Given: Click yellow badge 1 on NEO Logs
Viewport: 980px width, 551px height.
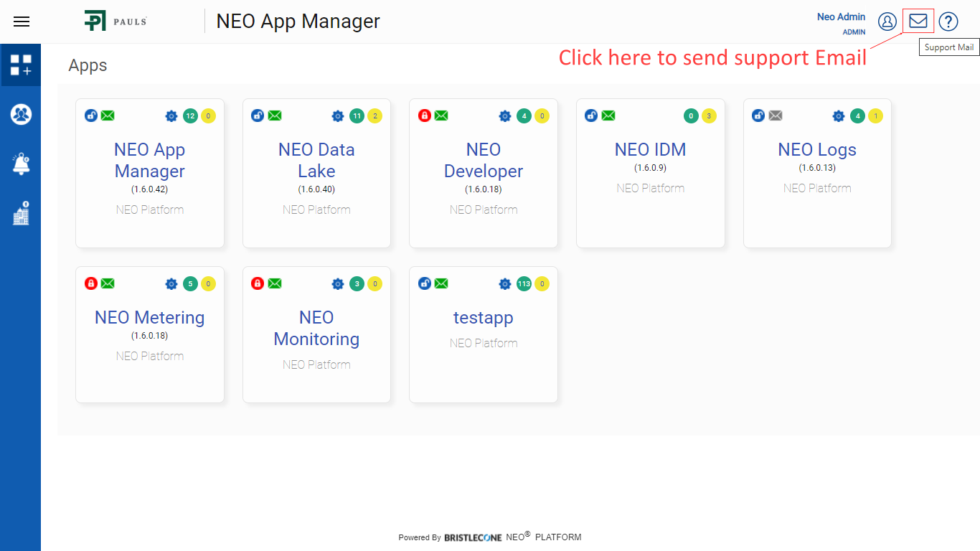Looking at the screenshot, I should point(875,116).
